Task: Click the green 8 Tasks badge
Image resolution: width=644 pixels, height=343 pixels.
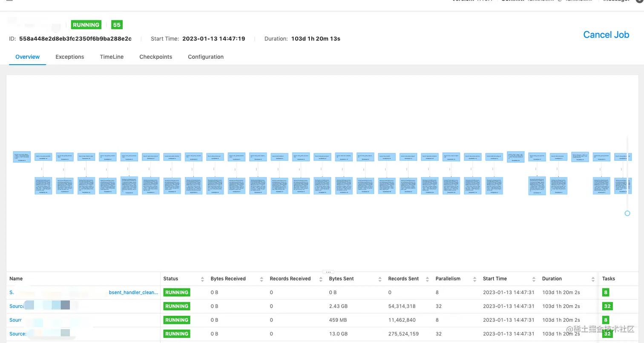Action: (606, 292)
